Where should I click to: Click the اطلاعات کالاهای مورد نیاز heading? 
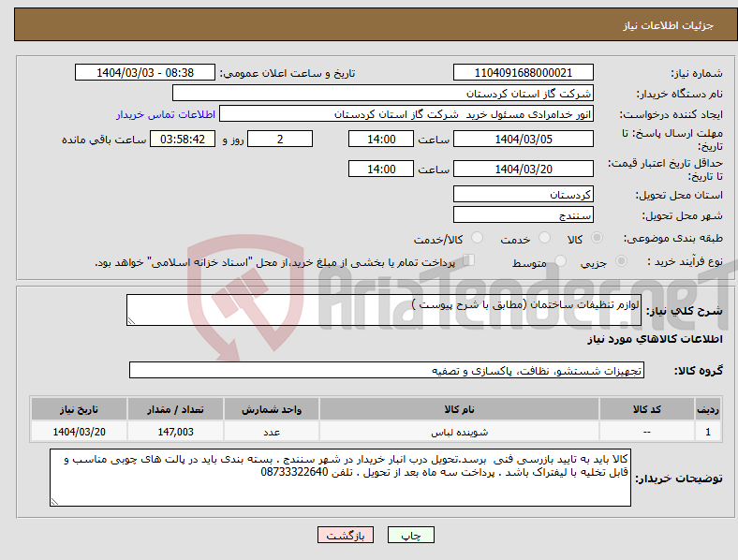[655, 339]
